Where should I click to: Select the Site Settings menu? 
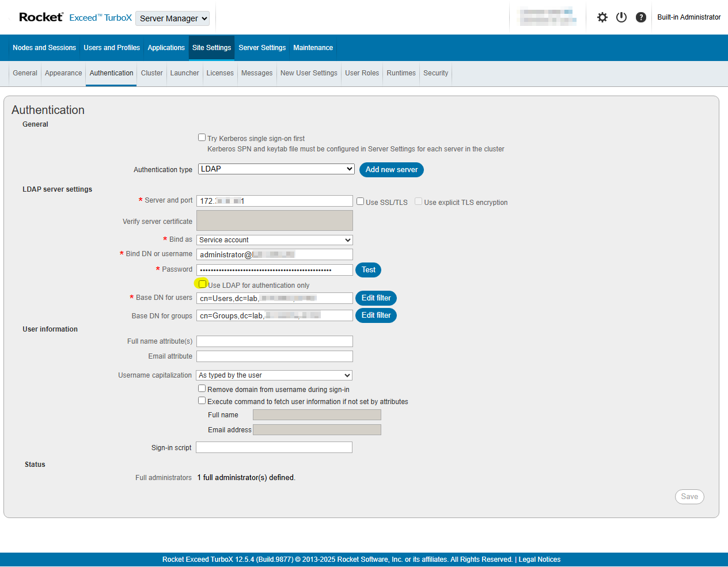(x=211, y=48)
